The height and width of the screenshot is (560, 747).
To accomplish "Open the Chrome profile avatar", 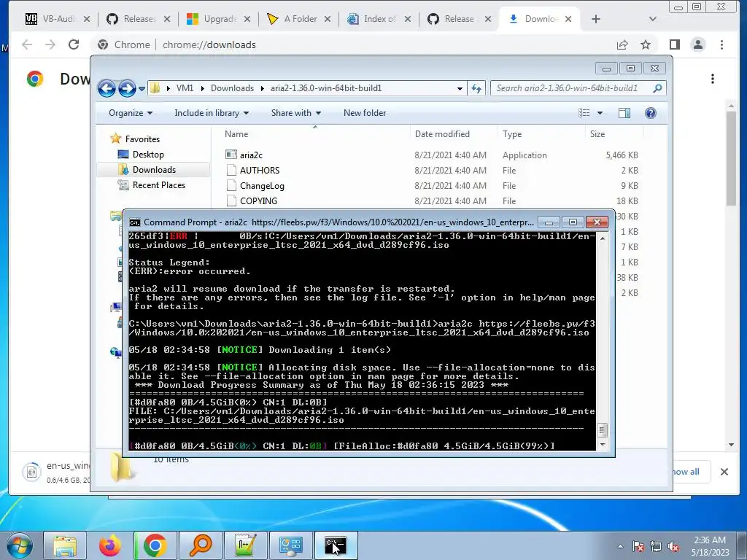I will pos(698,44).
